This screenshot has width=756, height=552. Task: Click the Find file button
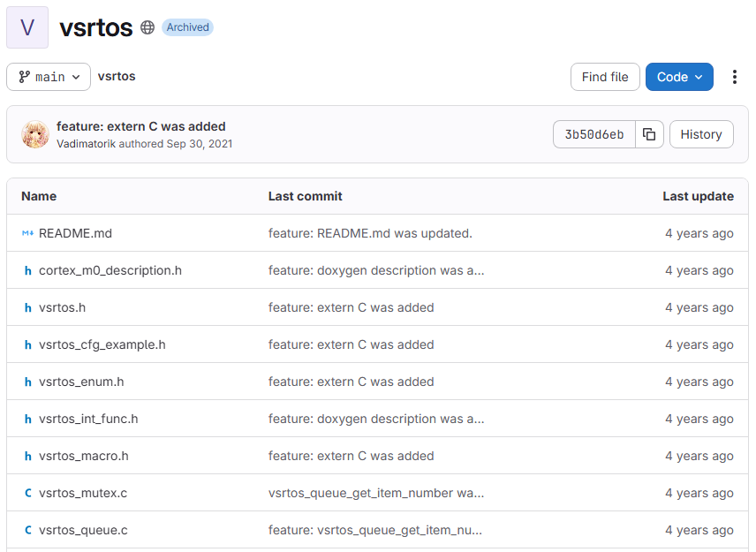[605, 77]
